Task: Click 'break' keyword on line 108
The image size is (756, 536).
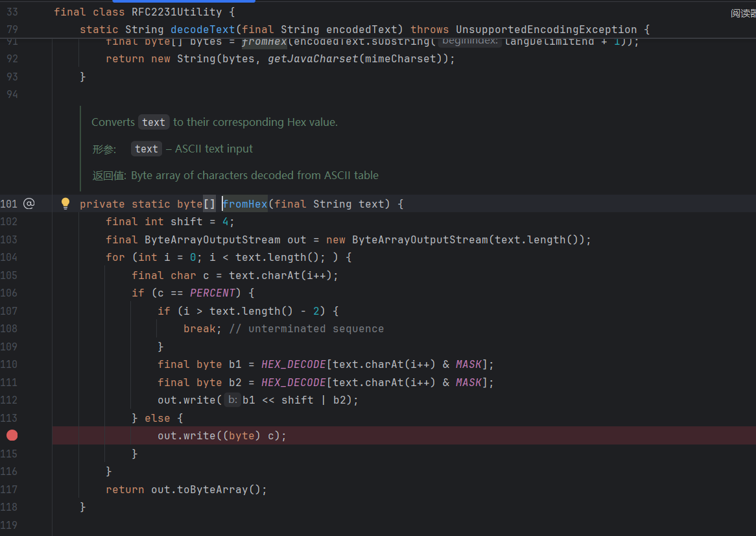Action: pos(199,329)
